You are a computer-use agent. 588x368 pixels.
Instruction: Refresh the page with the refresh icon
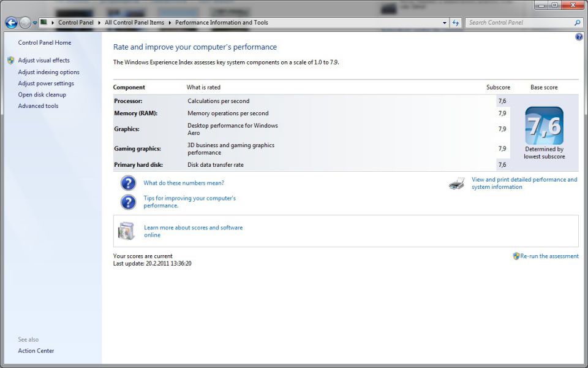click(x=455, y=23)
